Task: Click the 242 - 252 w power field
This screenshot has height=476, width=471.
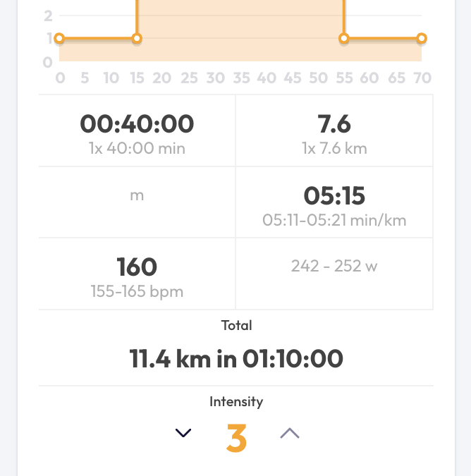Action: coord(334,266)
